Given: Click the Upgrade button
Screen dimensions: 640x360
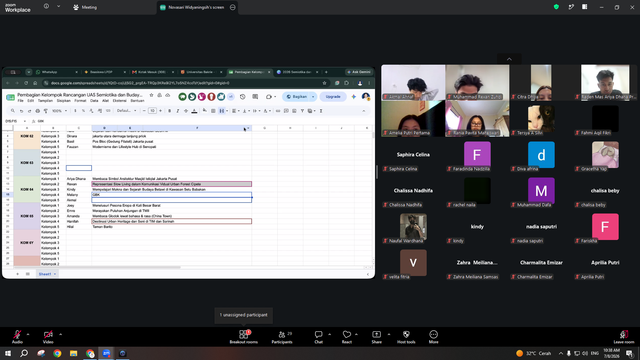Looking at the screenshot, I should click(333, 97).
